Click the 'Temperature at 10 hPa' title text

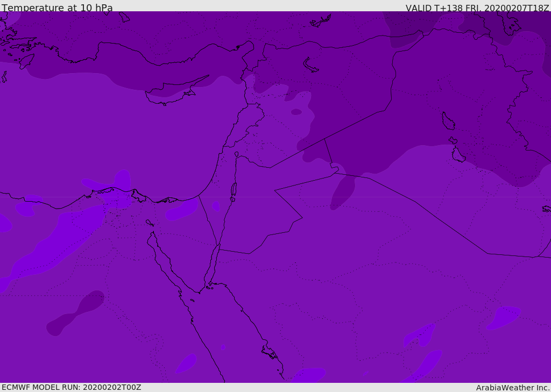(x=57, y=8)
